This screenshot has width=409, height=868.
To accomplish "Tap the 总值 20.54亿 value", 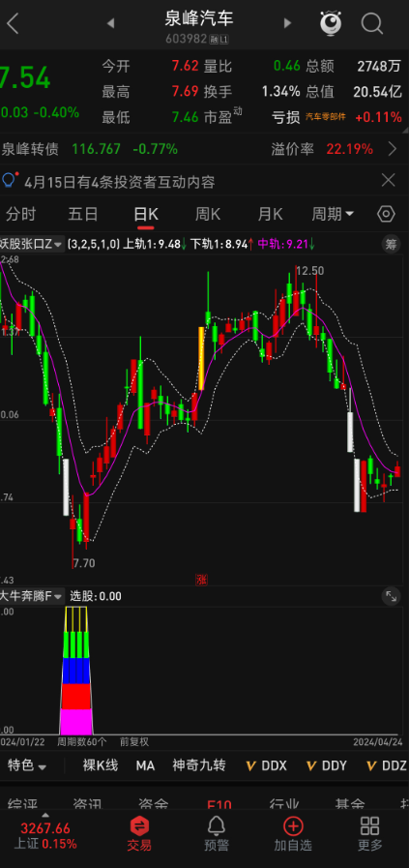I will tap(354, 91).
